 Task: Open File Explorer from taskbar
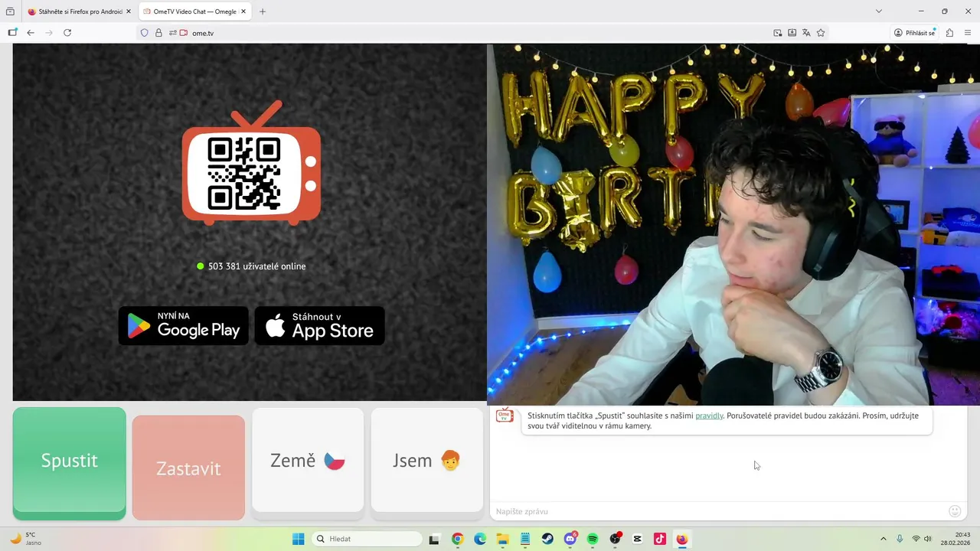pos(502,539)
